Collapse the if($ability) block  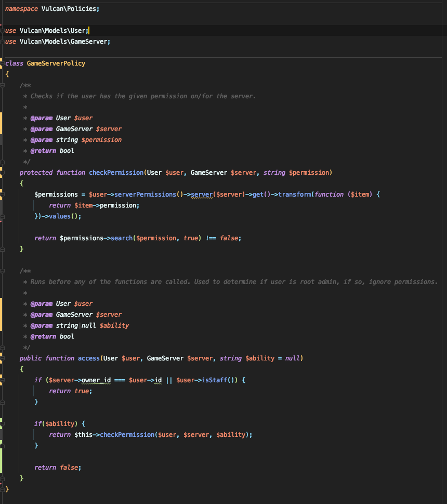(2, 424)
